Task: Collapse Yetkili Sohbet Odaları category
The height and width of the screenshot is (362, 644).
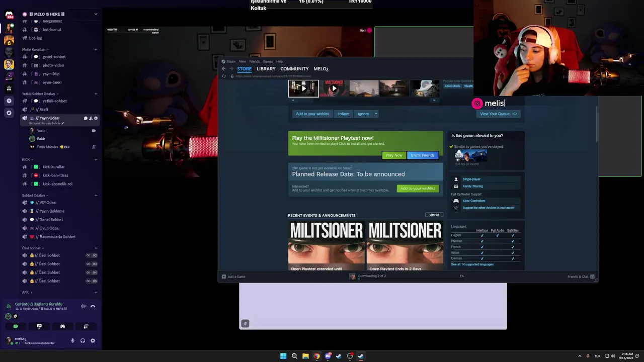Action: (x=40, y=94)
